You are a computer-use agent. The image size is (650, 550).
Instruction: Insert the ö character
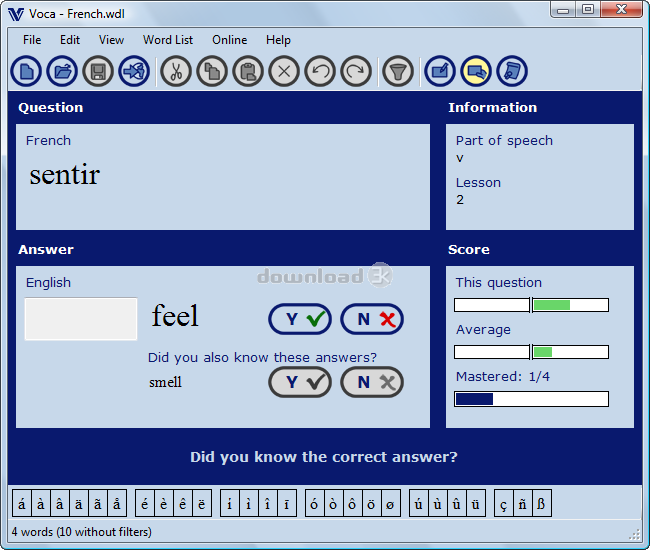click(x=372, y=504)
